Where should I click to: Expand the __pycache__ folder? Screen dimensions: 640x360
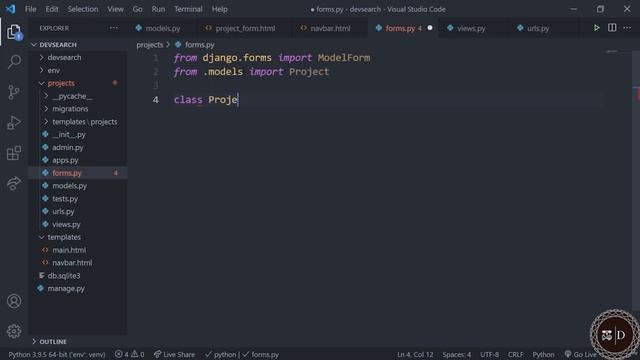click(78, 96)
